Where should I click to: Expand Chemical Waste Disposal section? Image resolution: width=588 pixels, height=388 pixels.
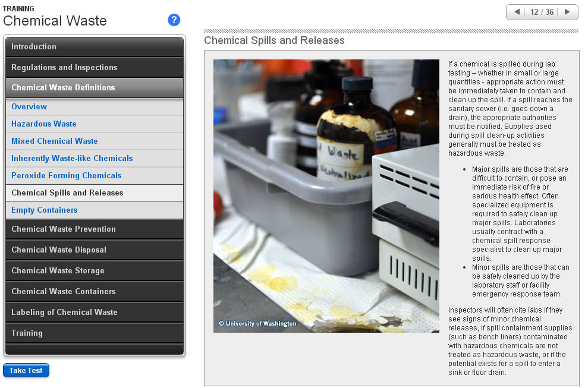95,250
